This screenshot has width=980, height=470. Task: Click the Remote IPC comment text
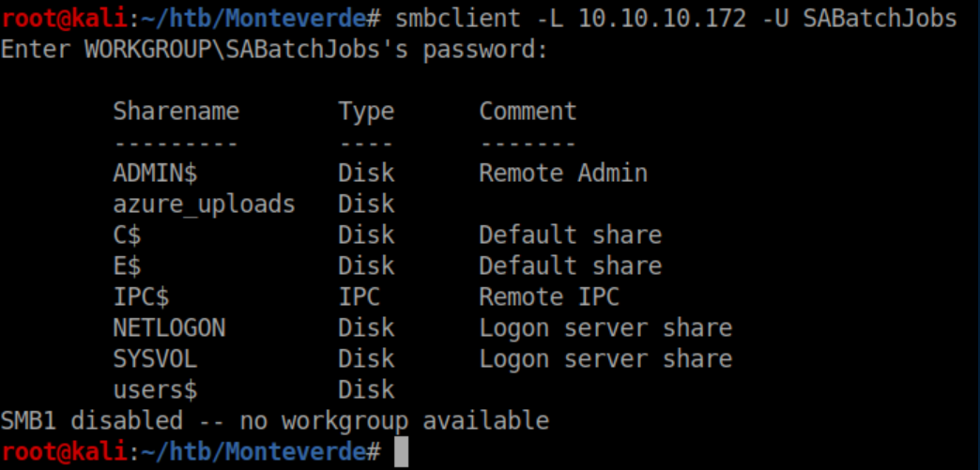tap(549, 297)
